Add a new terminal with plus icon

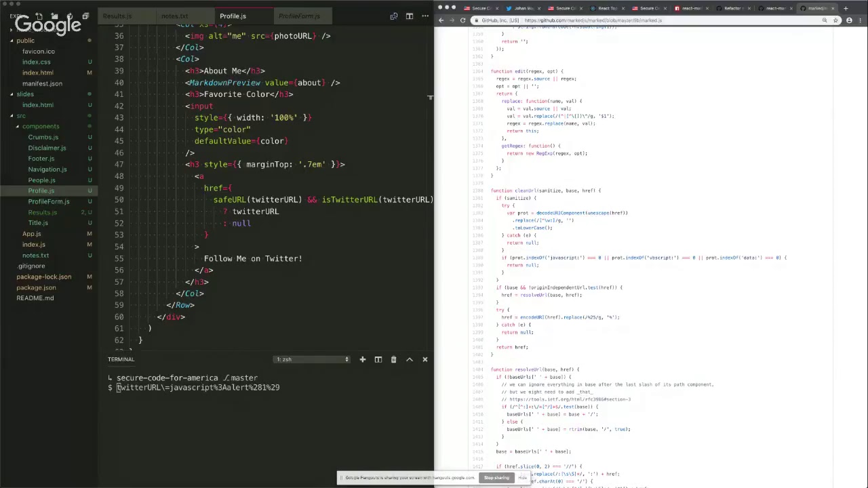coord(362,359)
